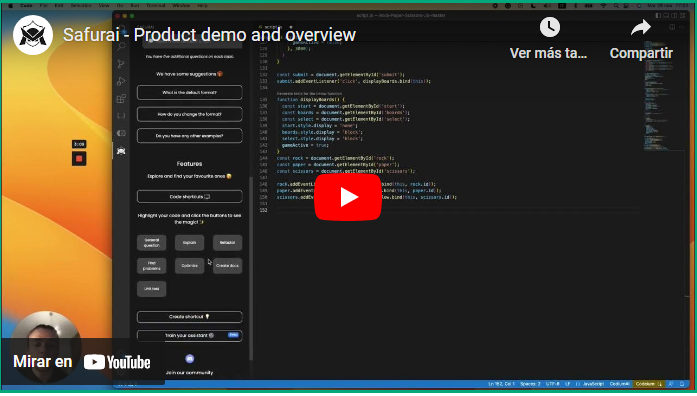Click the Create docs code action button

coord(228,266)
